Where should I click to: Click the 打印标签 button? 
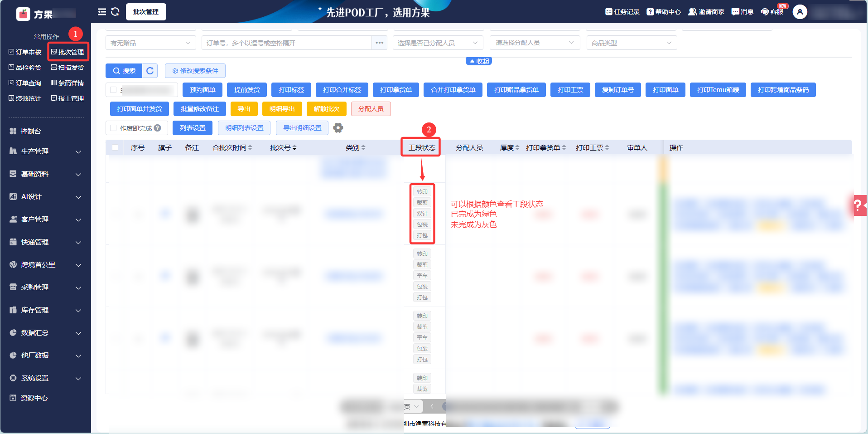[x=291, y=90]
